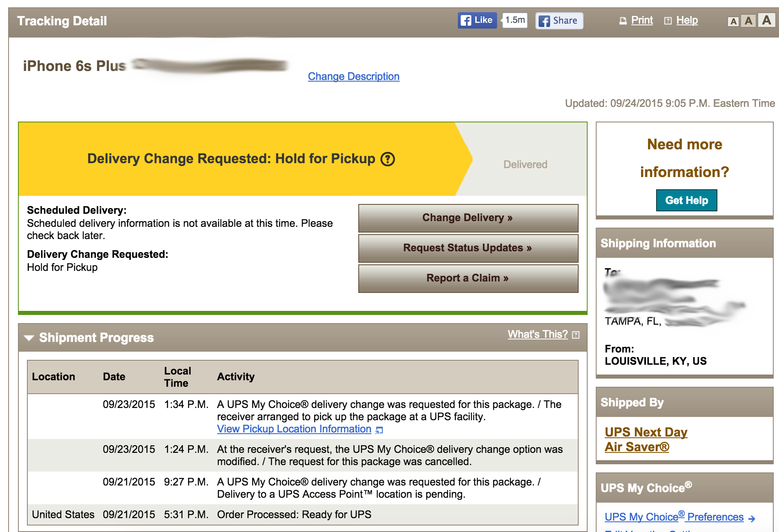Click the 'Need more information?' heading

click(684, 158)
